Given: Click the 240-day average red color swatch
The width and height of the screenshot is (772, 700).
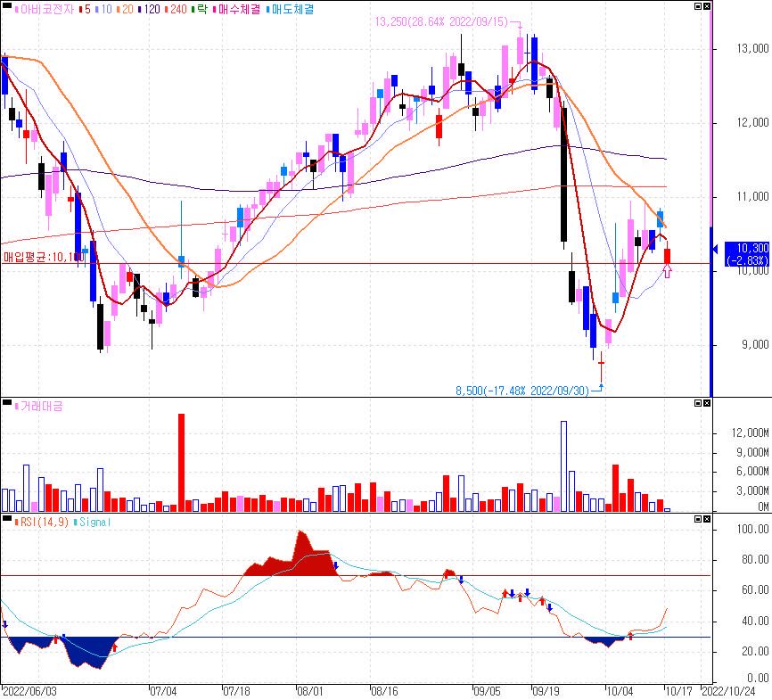Looking at the screenshot, I should coord(167,9).
